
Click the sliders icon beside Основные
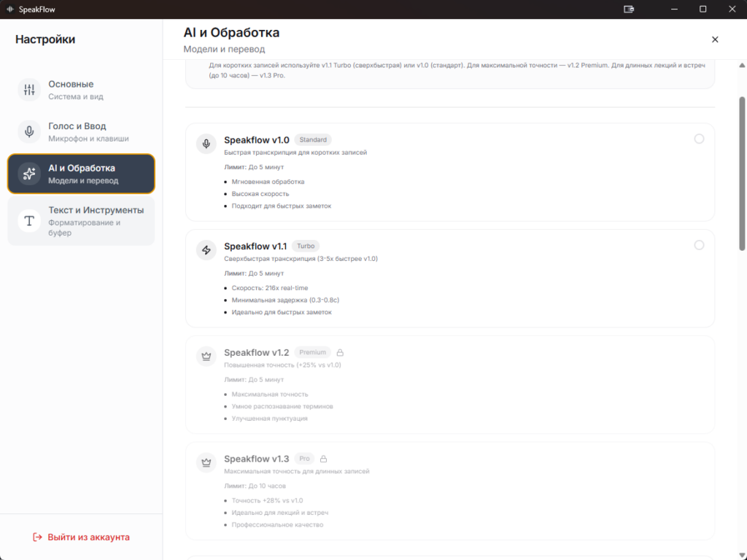tap(28, 90)
